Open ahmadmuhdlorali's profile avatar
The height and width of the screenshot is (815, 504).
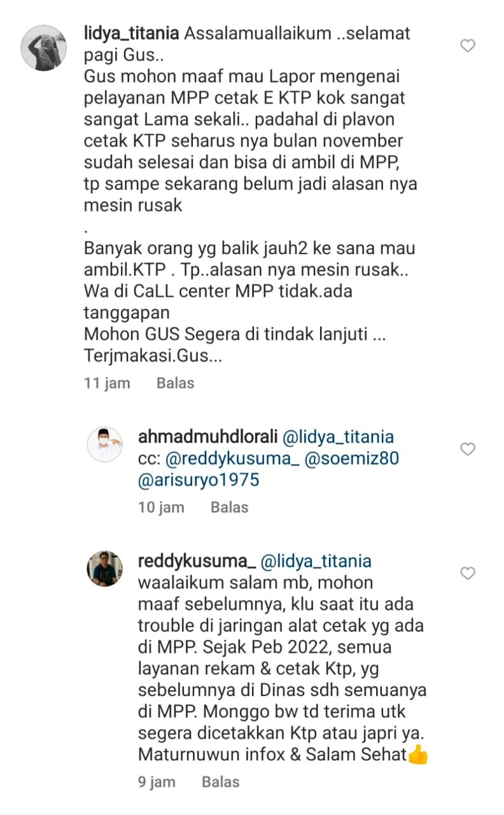[104, 444]
